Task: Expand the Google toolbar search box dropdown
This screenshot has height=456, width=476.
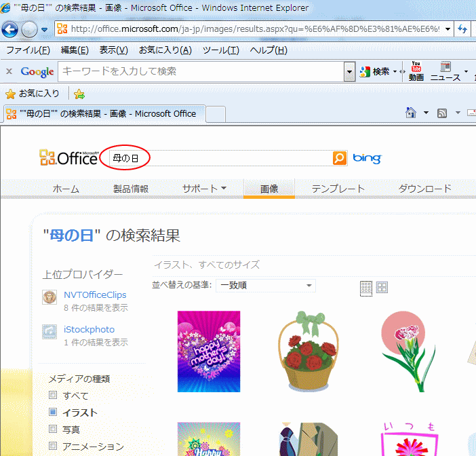Action: point(349,72)
